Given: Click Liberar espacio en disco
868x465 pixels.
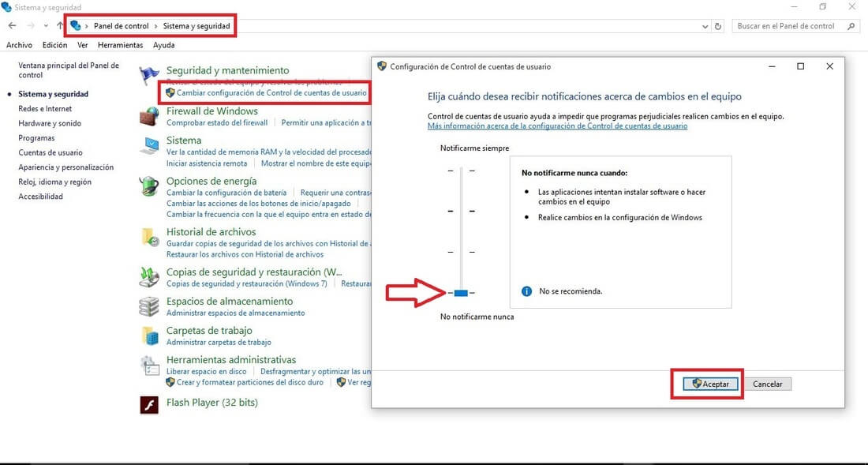Looking at the screenshot, I should (206, 371).
